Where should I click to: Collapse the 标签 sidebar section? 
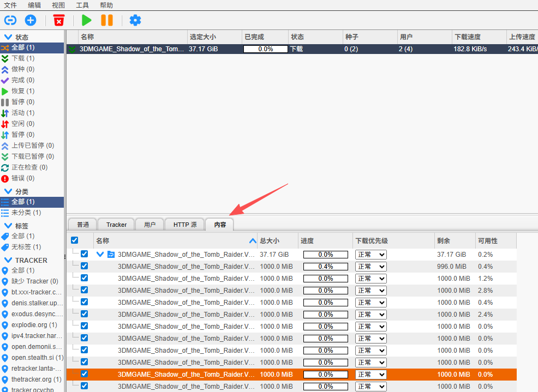[x=8, y=226]
